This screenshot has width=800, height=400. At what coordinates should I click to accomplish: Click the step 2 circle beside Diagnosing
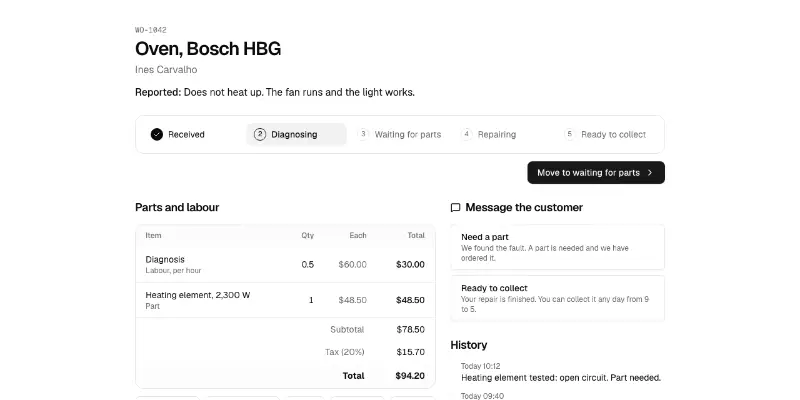[x=260, y=135]
